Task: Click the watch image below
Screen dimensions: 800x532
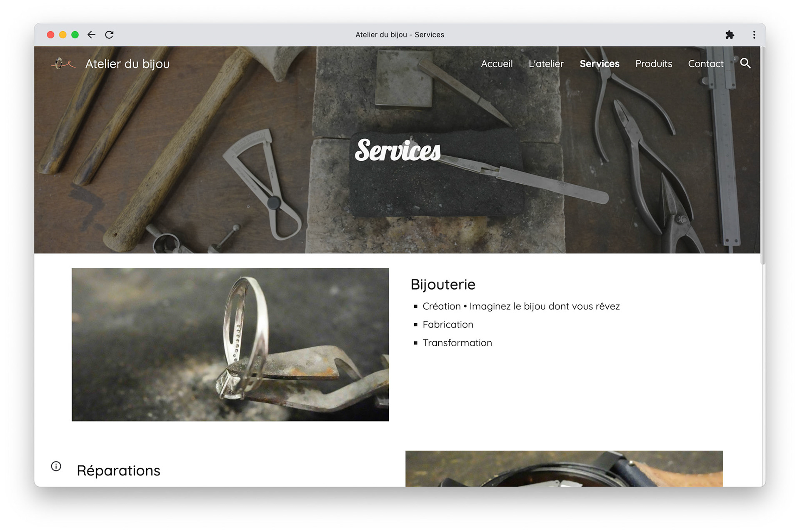Action: pyautogui.click(x=564, y=469)
